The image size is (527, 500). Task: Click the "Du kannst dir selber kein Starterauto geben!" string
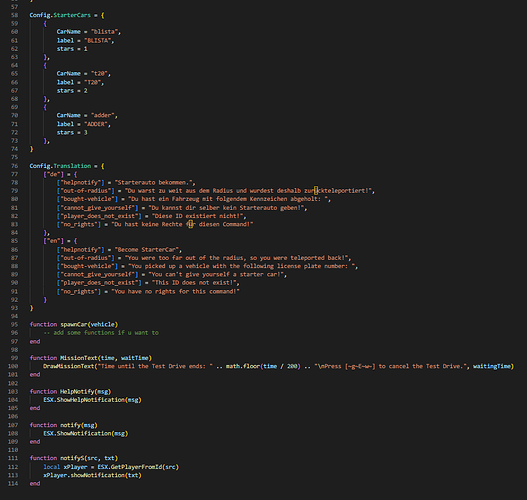[x=226, y=208]
